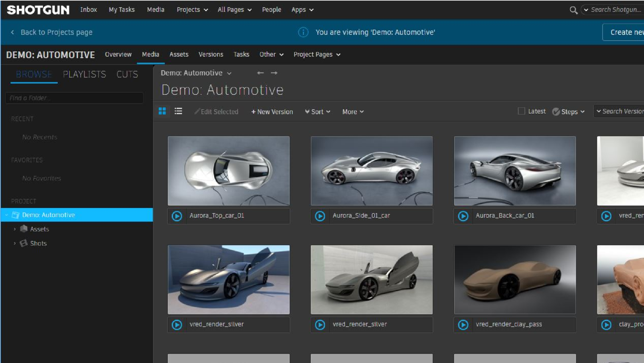This screenshot has width=644, height=363.
Task: Switch to the Tasks project tab
Action: (x=241, y=54)
